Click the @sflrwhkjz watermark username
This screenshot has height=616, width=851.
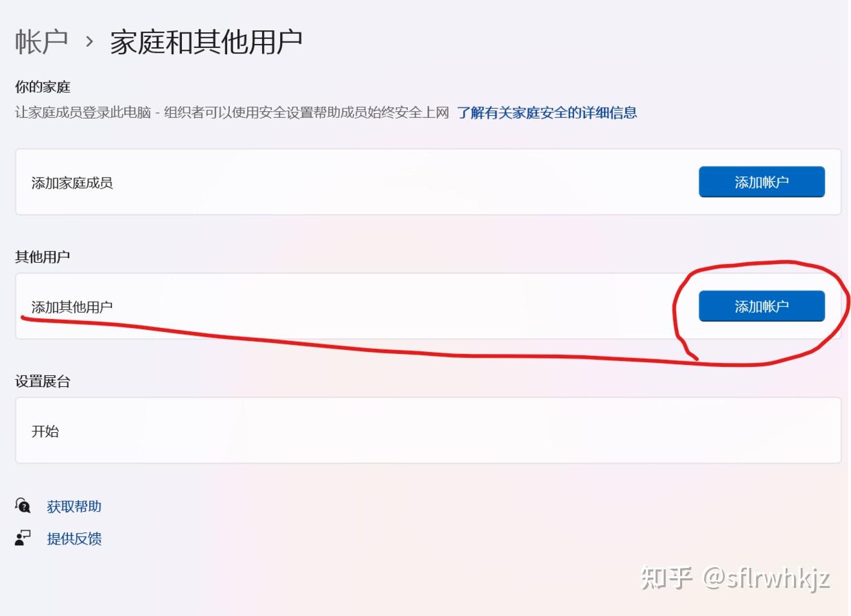point(767,578)
